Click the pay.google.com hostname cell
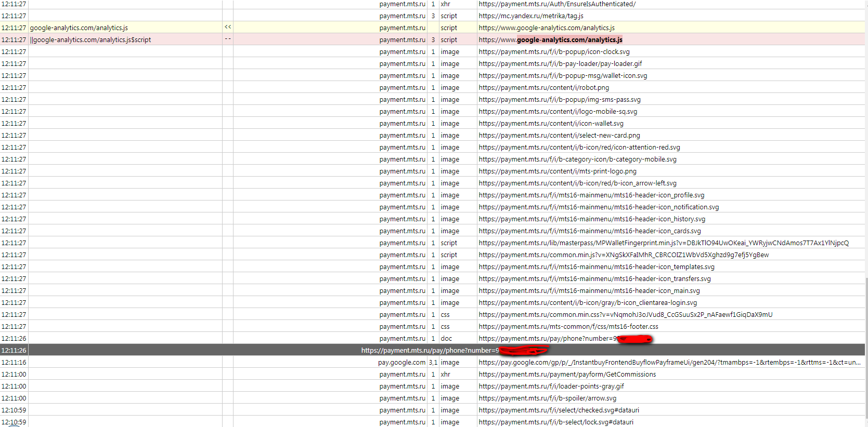Image resolution: width=868 pixels, height=427 pixels. [401, 363]
